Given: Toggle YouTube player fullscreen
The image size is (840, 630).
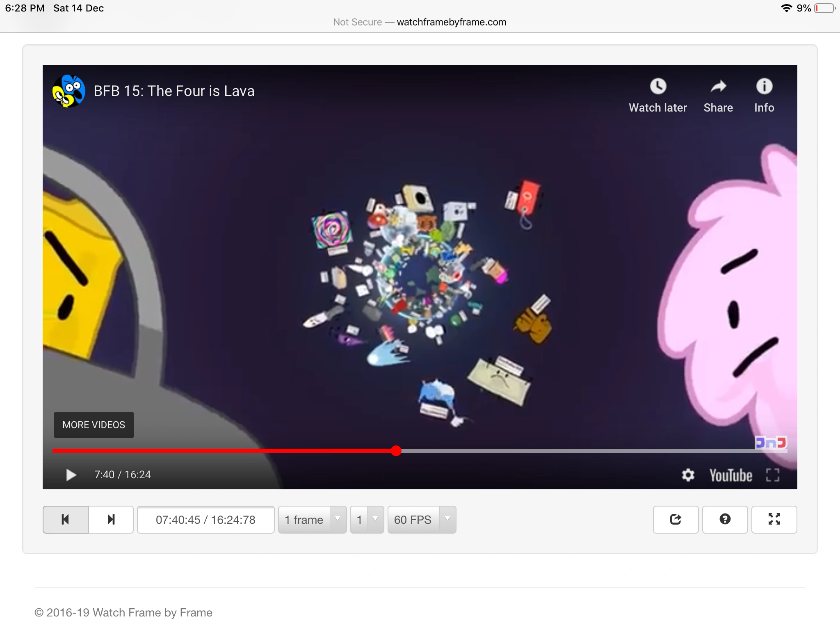Looking at the screenshot, I should point(772,475).
